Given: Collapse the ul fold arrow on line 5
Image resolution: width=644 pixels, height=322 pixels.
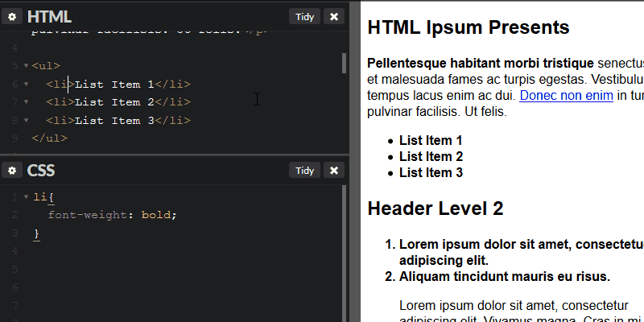Looking at the screenshot, I should click(27, 66).
